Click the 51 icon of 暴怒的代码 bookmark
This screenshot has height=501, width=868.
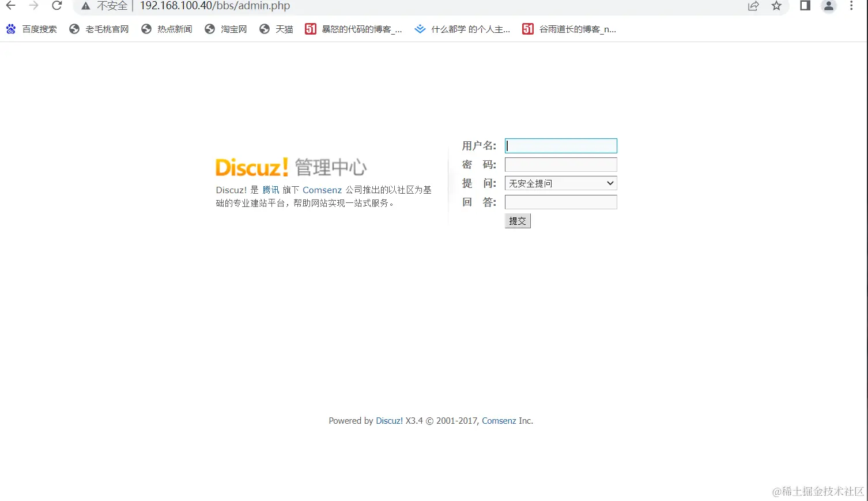tap(311, 29)
